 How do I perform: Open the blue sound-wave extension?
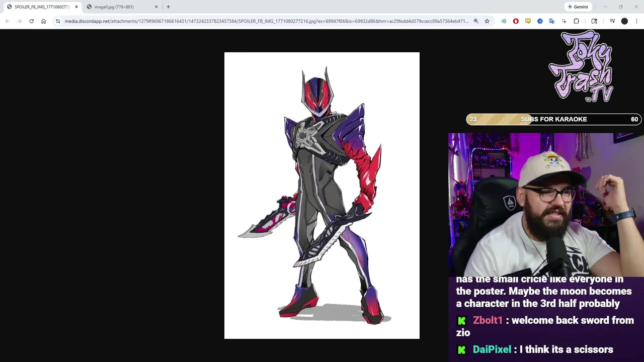pos(504,21)
